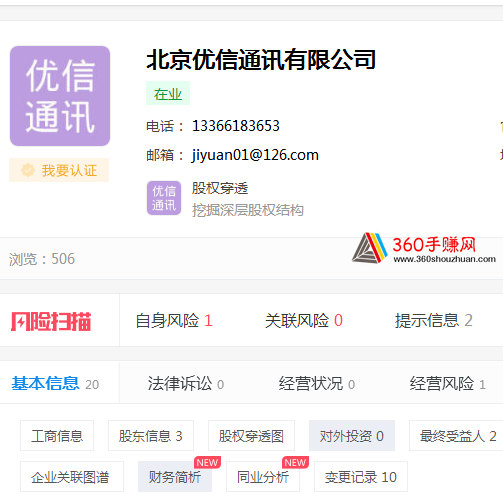This screenshot has width=503, height=497.
Task: Open 关联风险 showing 0
Action: (x=304, y=321)
